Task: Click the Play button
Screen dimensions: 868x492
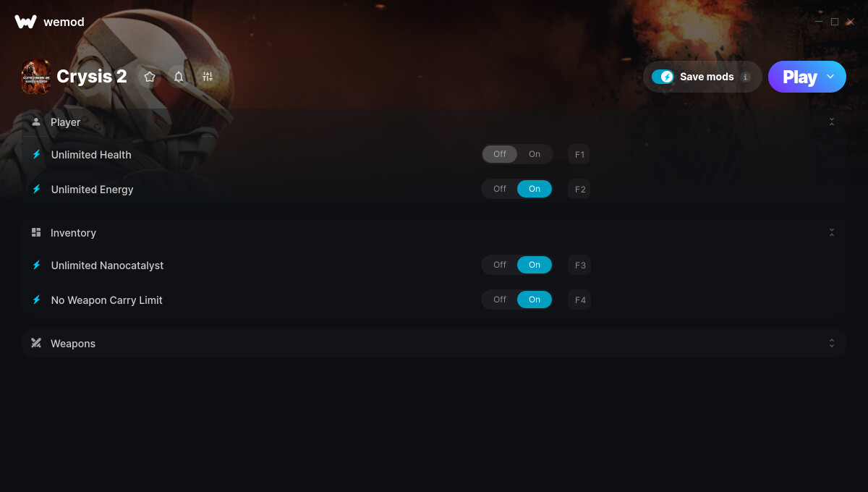Action: point(799,77)
